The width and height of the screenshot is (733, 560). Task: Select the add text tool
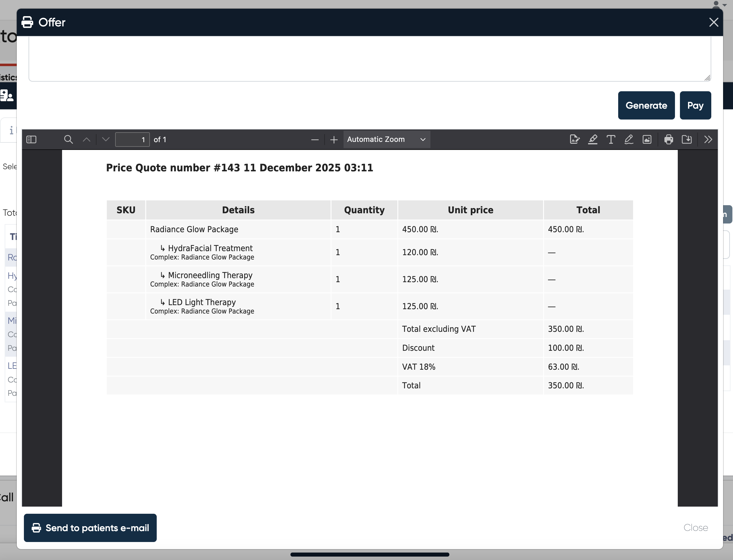pyautogui.click(x=610, y=139)
